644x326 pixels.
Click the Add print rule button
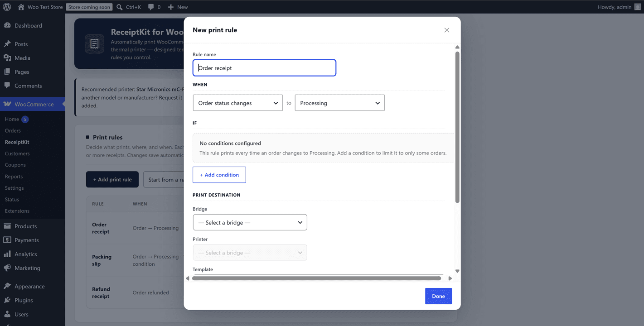(112, 179)
